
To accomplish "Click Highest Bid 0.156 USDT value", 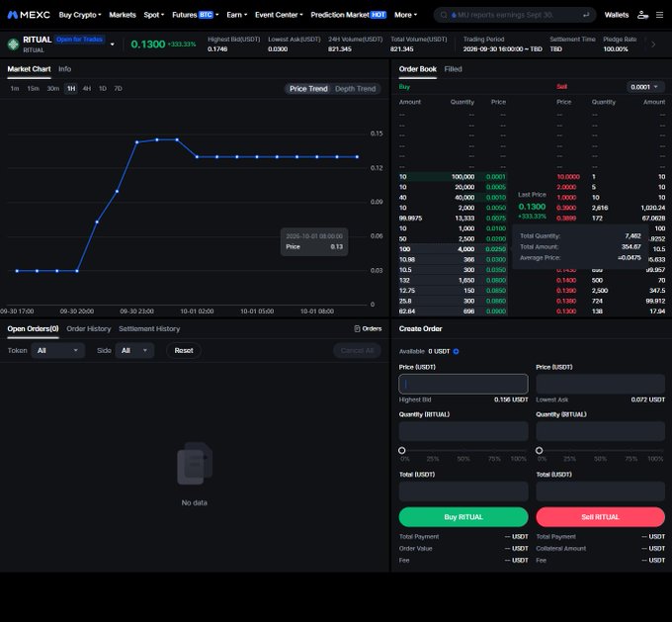I will click(511, 400).
